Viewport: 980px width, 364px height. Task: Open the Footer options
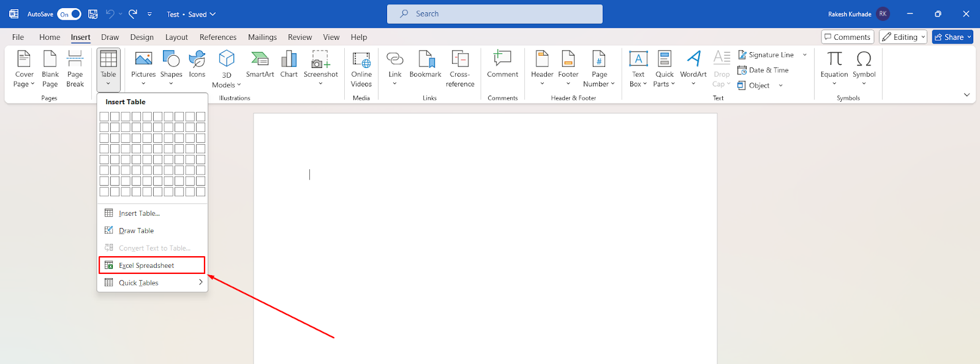[x=568, y=69]
